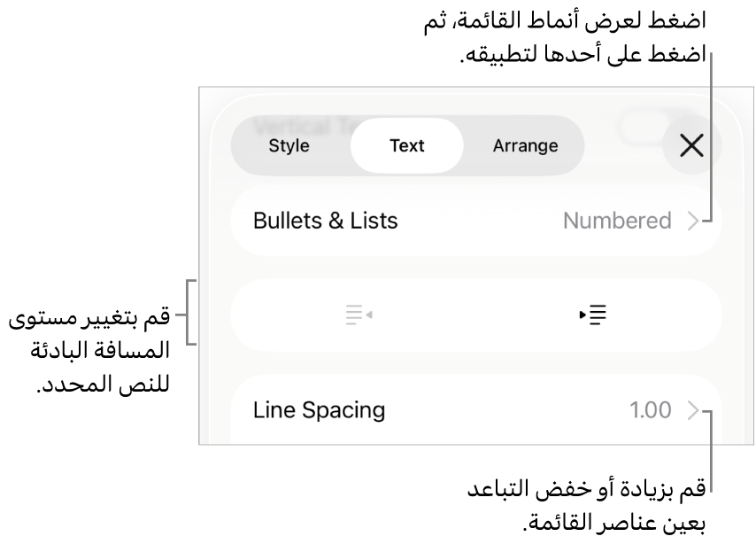Click the chevron beside Numbered
This screenshot has width=756, height=544.
[x=693, y=221]
